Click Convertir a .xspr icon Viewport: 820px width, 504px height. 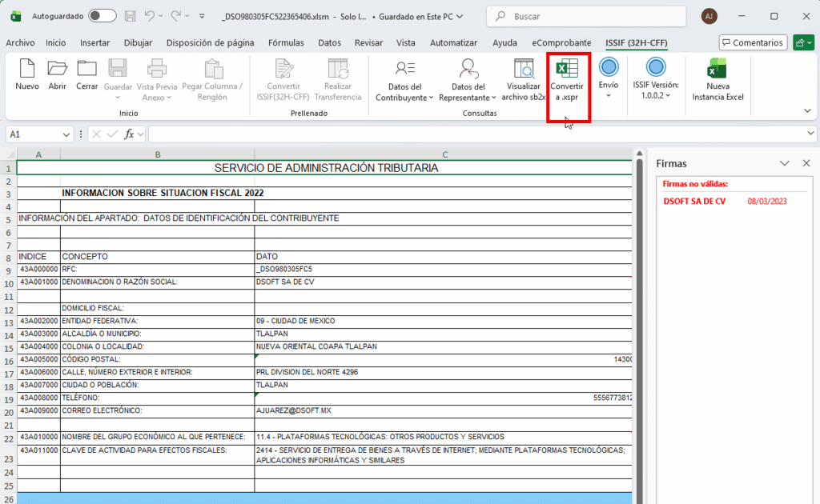(x=567, y=81)
